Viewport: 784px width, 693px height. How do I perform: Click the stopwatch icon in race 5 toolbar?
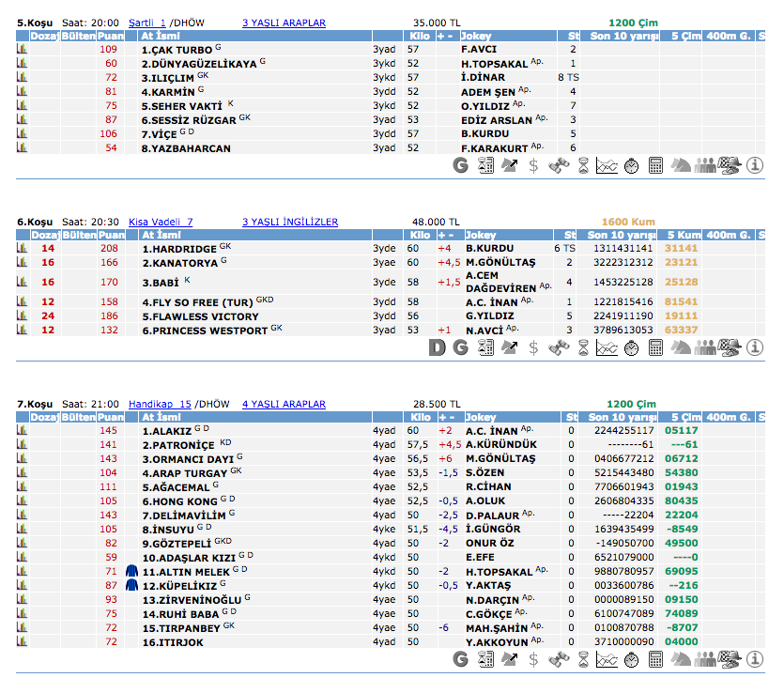[x=631, y=165]
